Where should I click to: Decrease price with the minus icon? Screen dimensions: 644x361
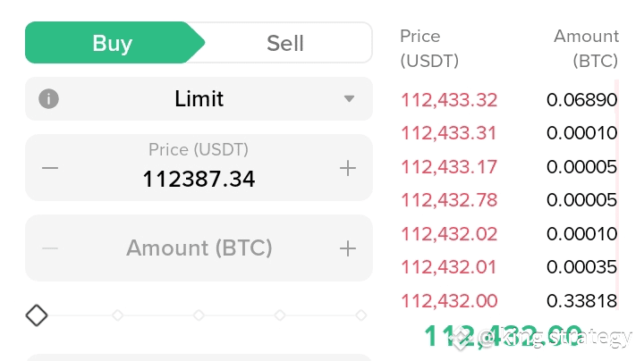point(50,168)
